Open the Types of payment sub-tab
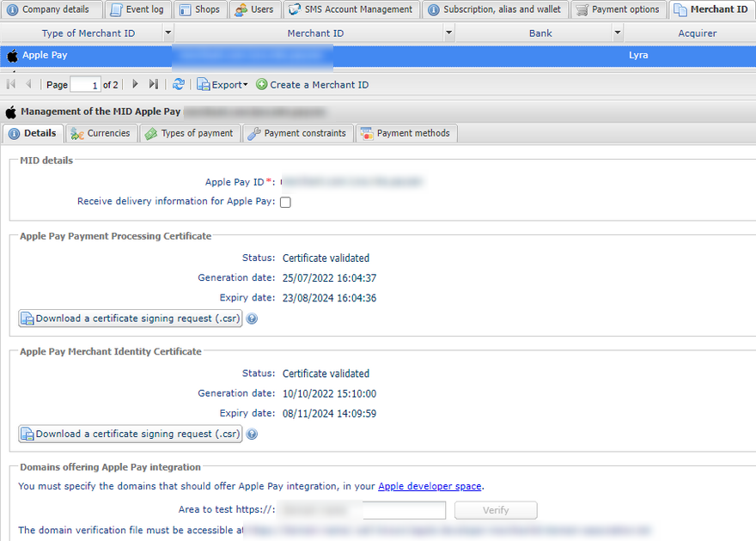 tap(190, 133)
